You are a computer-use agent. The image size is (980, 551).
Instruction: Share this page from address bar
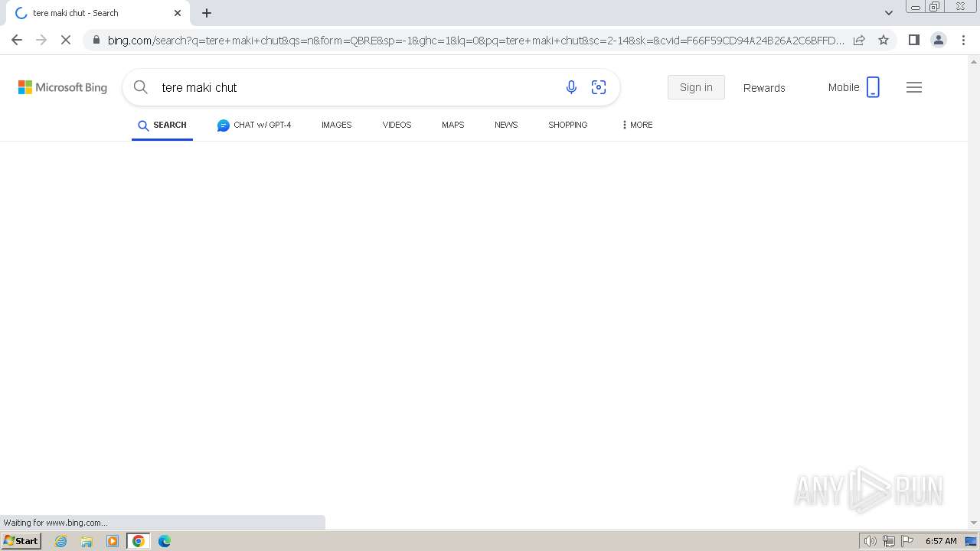pos(859,40)
